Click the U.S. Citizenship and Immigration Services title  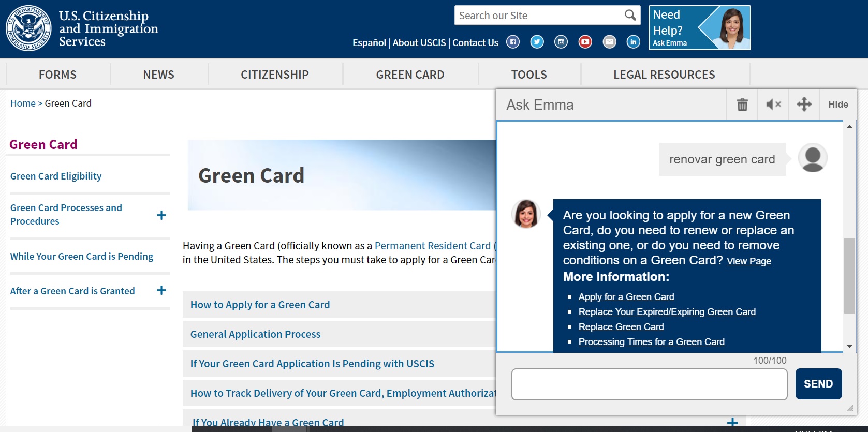pos(109,28)
